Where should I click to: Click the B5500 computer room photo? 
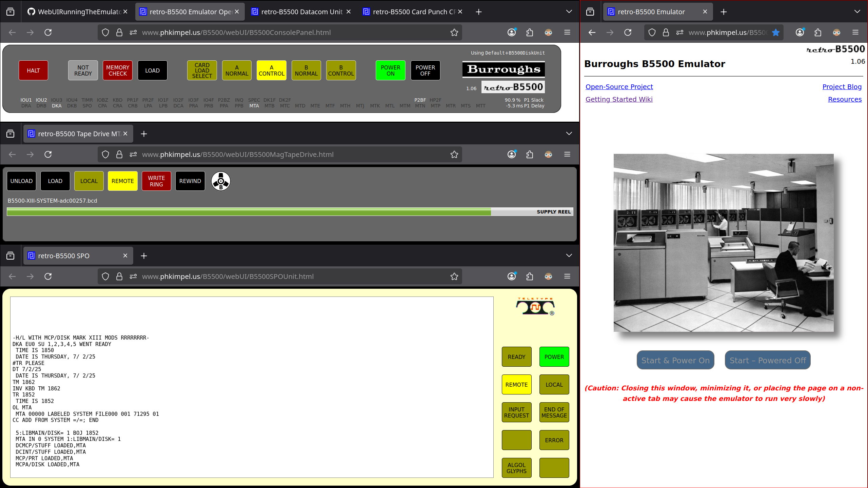pos(724,243)
